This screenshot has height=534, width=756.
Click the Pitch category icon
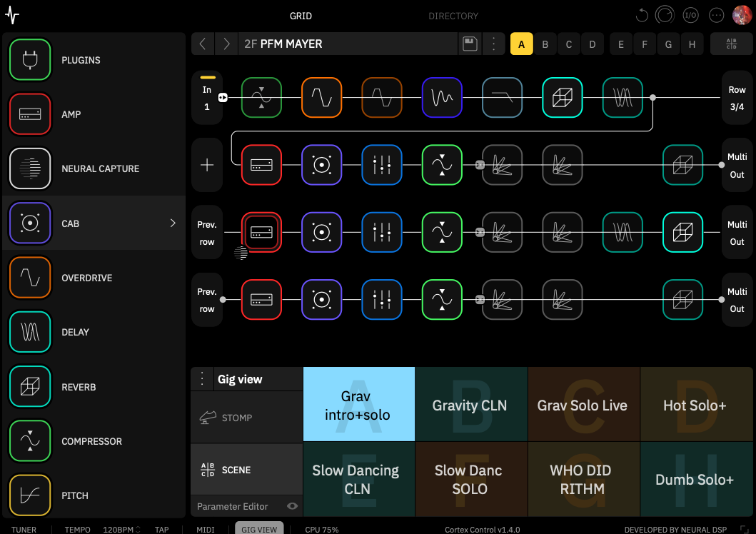pos(30,495)
